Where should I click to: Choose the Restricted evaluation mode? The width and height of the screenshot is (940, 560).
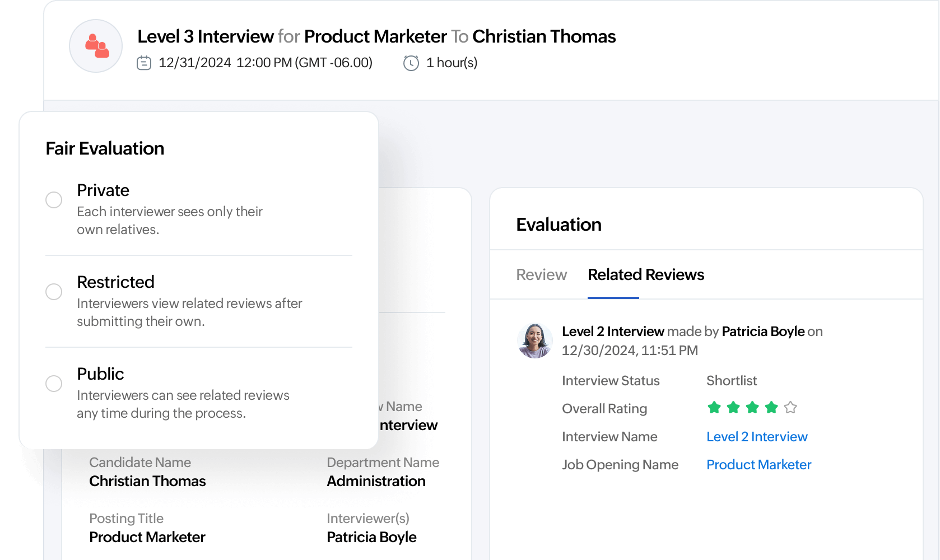pos(54,291)
